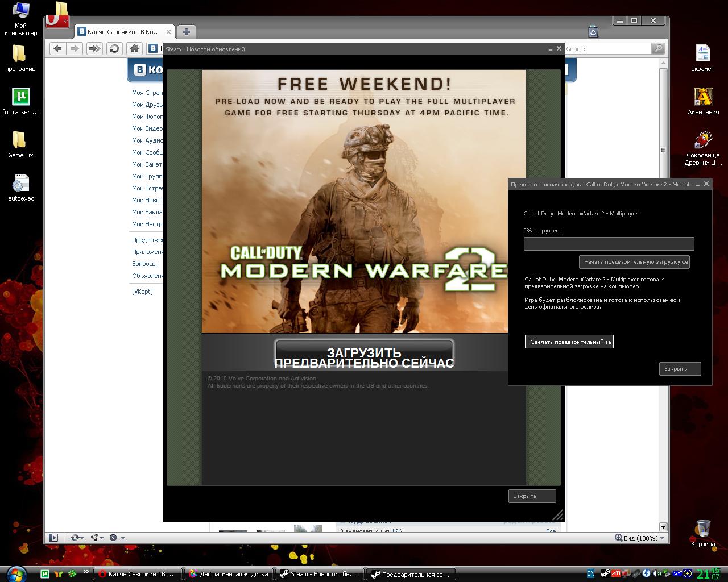This screenshot has height=582, width=728.
Task: Switch to Steam - Новости обн... taskbar button
Action: (x=320, y=574)
